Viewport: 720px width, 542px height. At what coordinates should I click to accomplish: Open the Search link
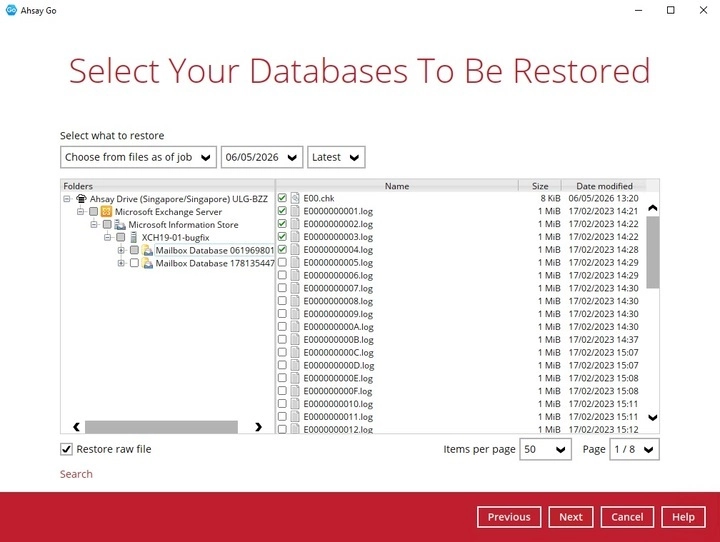pyautogui.click(x=76, y=474)
